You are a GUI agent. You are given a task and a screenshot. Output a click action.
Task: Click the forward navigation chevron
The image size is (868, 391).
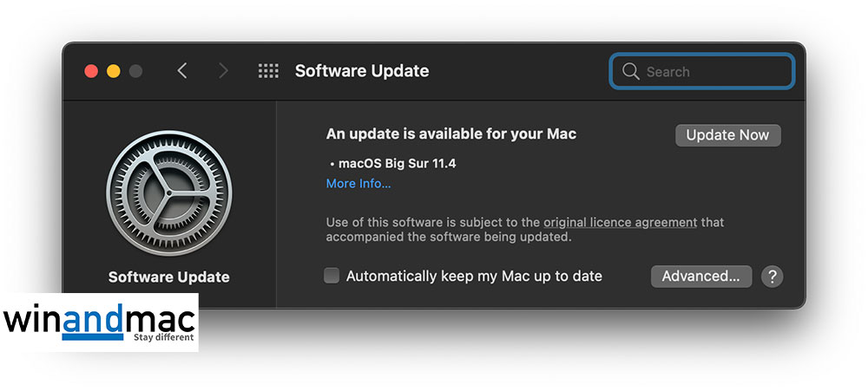click(x=223, y=71)
